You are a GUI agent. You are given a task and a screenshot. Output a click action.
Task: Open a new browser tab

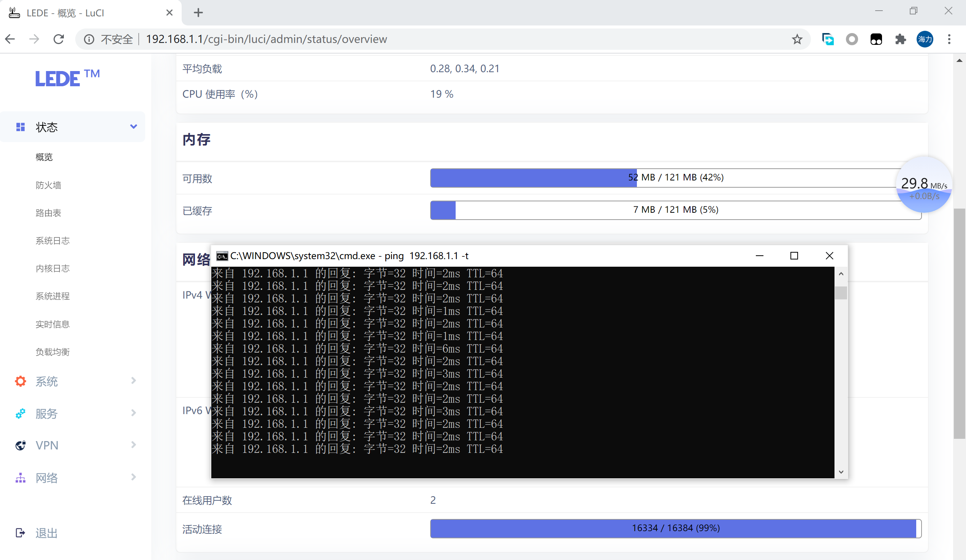(198, 13)
